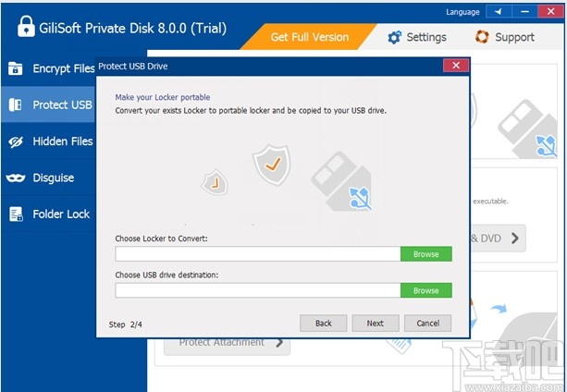Minimize the GiliSoft main window
The width and height of the screenshot is (567, 392).
(x=525, y=12)
